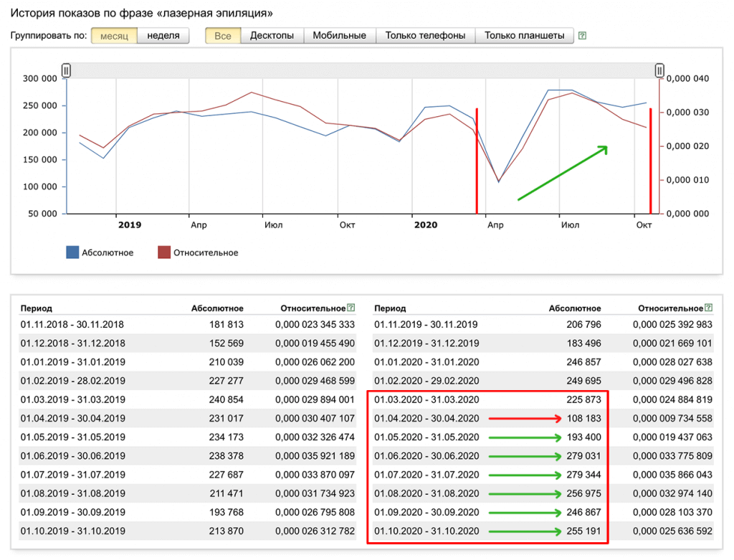Screen dimensions: 734x560
Task: Click the left chart range slider handle
Action: (x=66, y=71)
